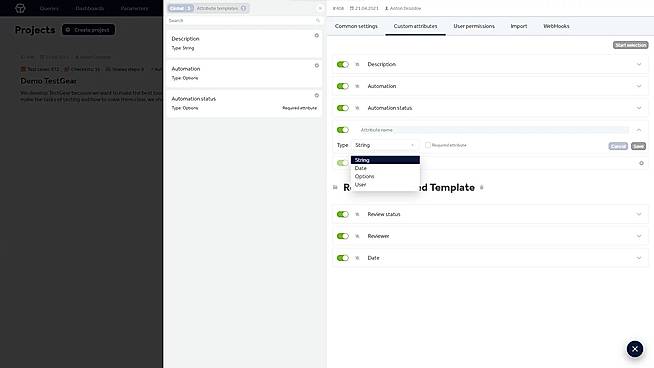Click the Create project button

(x=88, y=30)
